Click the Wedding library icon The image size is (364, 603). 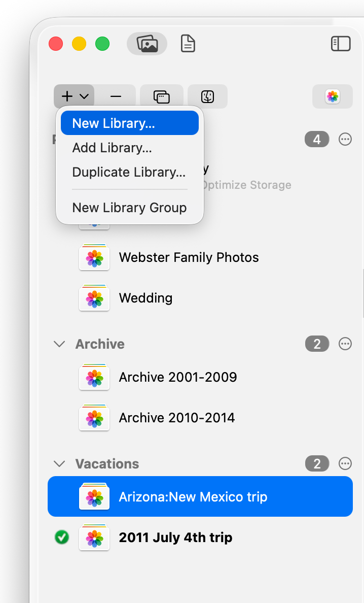tap(94, 298)
